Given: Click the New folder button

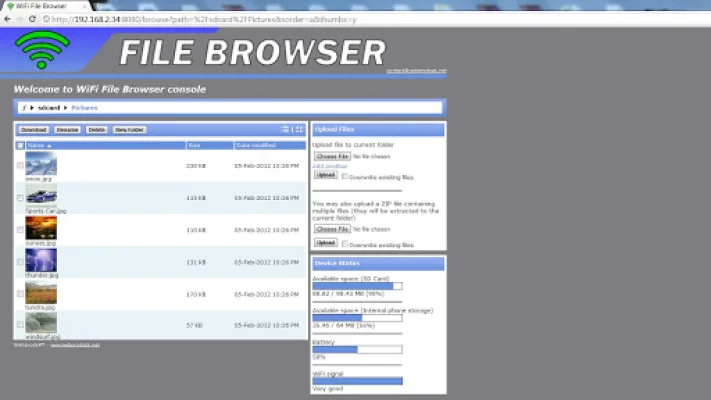Looking at the screenshot, I should pyautogui.click(x=129, y=129).
